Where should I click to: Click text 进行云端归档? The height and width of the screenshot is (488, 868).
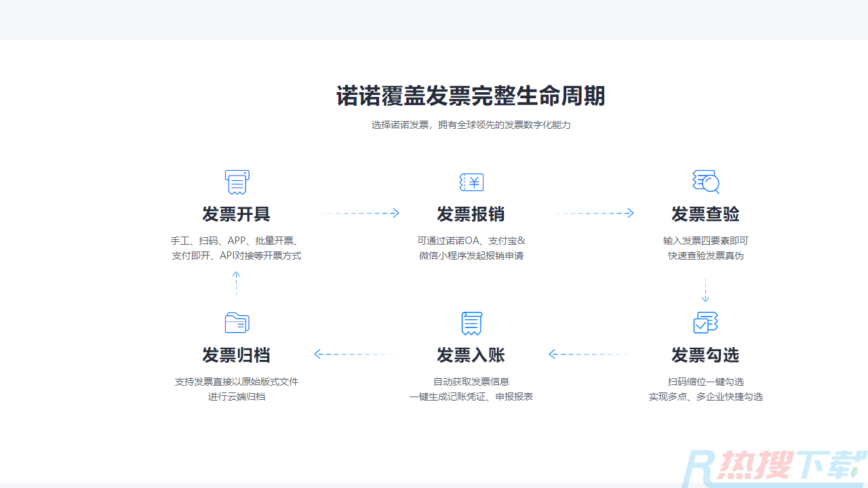[x=237, y=396]
